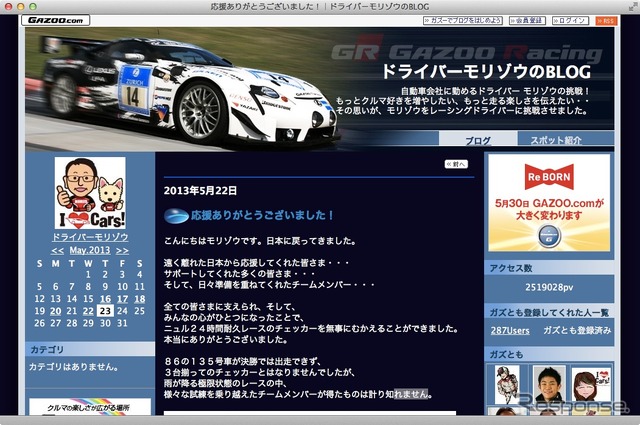Click the 前へ previous post button
Screen dimensions: 640x425
[456, 164]
